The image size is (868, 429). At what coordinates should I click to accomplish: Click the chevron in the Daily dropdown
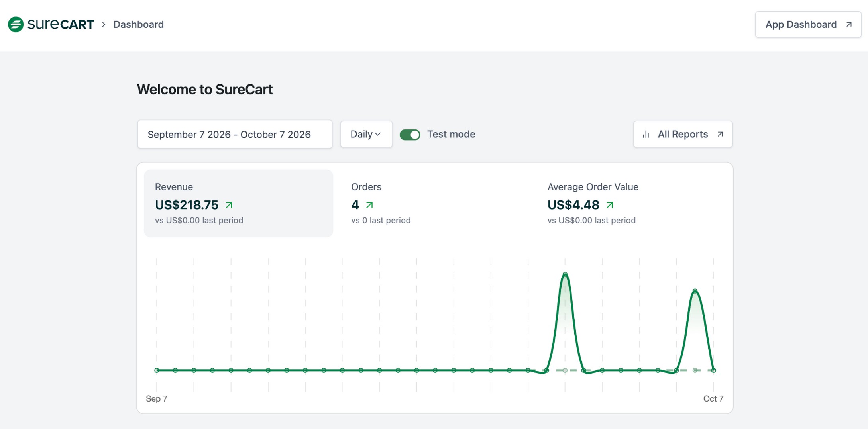[x=378, y=134]
